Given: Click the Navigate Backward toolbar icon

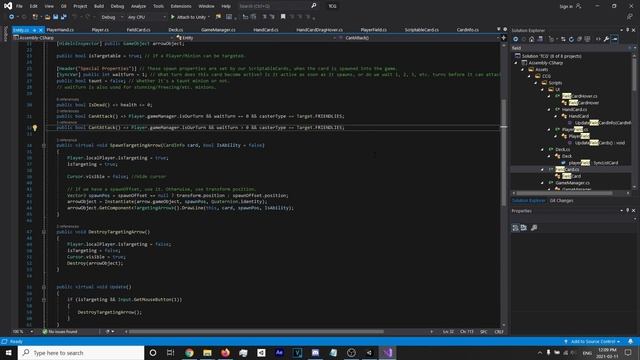Looking at the screenshot, I should click(11, 17).
